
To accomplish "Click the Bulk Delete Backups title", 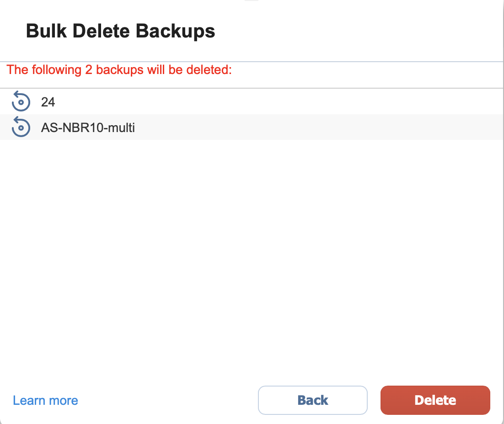I will (x=121, y=31).
